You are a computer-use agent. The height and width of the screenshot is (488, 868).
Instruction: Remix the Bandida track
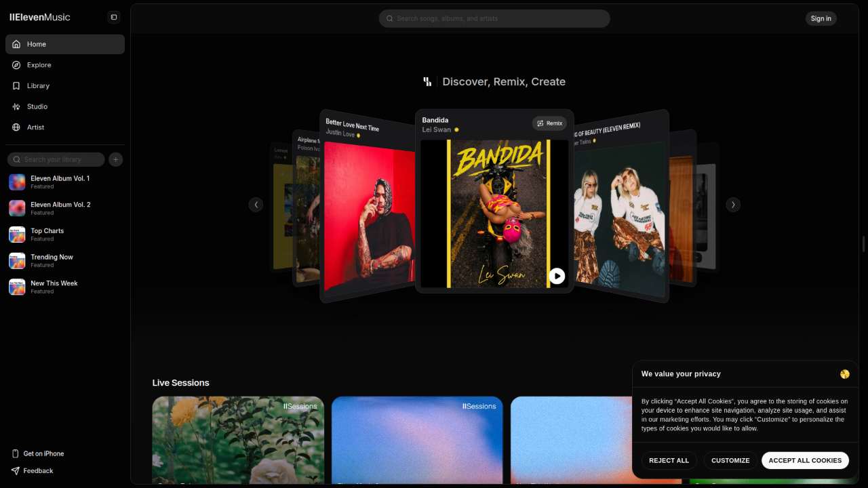[x=549, y=123]
